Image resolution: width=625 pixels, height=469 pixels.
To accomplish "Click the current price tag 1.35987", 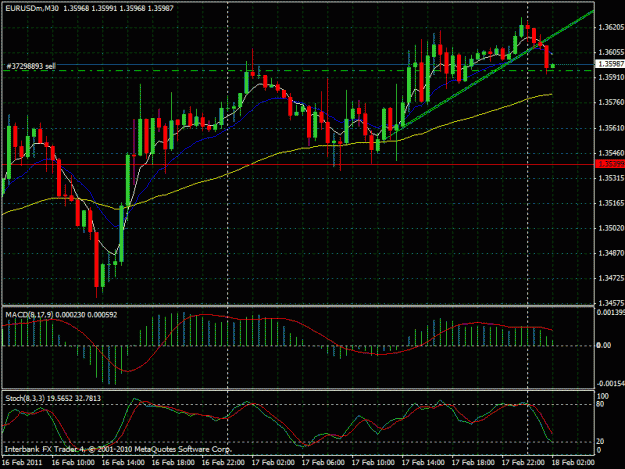I will pyautogui.click(x=610, y=64).
